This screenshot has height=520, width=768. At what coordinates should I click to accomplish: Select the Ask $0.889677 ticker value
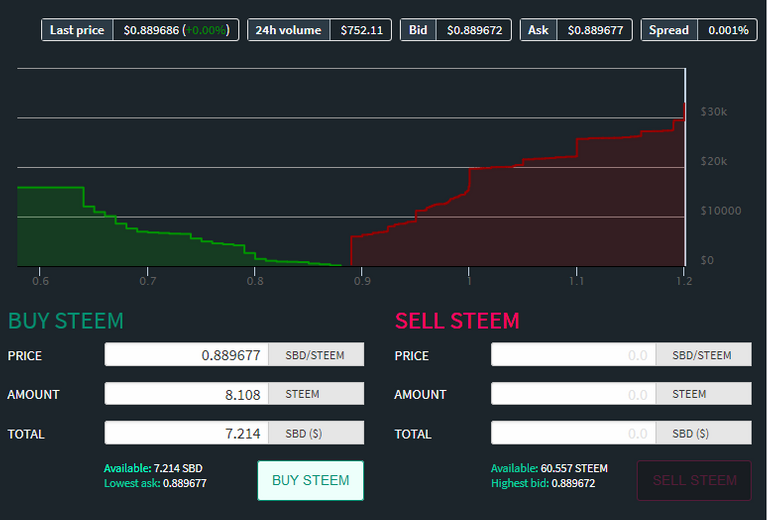coord(595,30)
